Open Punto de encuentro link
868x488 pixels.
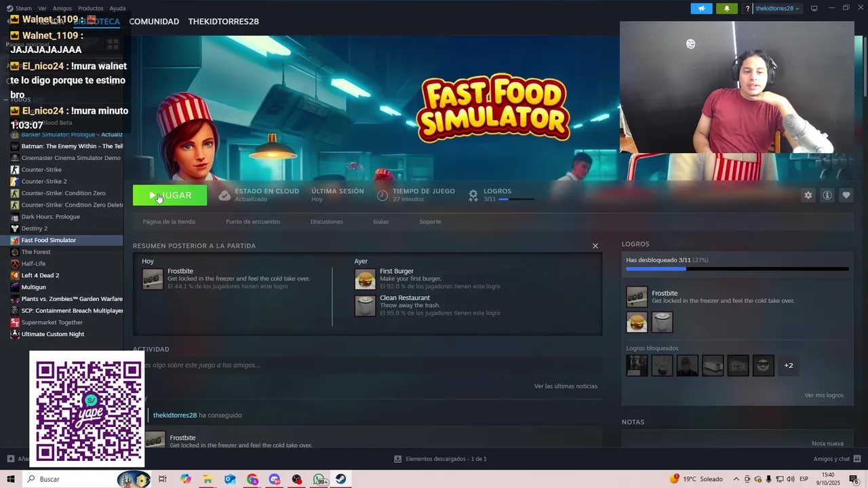tap(253, 222)
